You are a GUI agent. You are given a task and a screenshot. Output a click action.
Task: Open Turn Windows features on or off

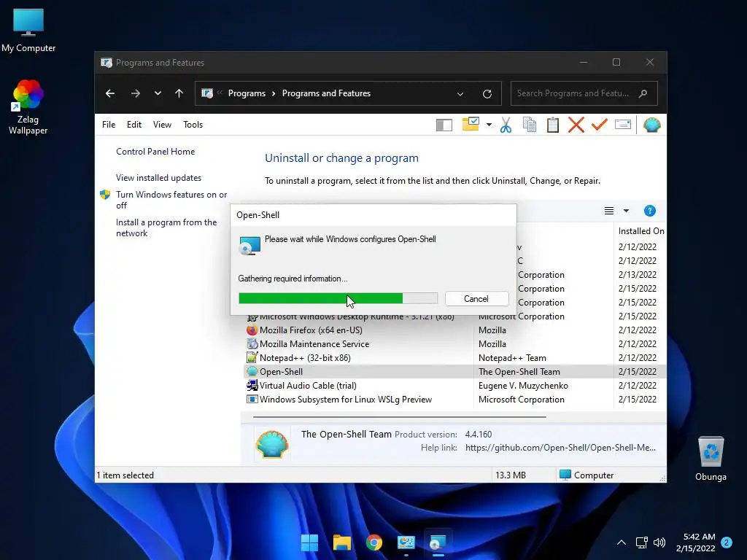pyautogui.click(x=171, y=200)
